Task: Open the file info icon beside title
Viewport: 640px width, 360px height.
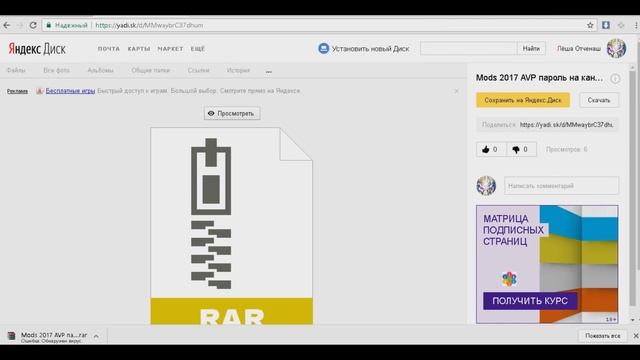Action: click(615, 78)
